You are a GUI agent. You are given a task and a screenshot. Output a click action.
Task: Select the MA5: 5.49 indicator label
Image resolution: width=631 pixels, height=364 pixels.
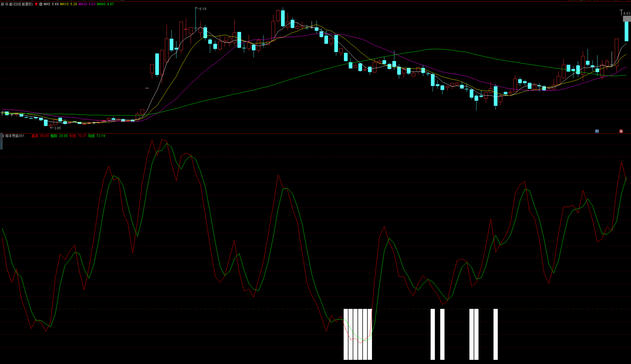(x=51, y=4)
